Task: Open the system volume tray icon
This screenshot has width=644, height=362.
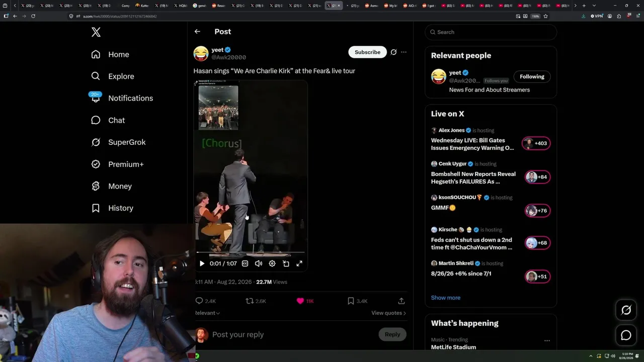Action: [612, 356]
